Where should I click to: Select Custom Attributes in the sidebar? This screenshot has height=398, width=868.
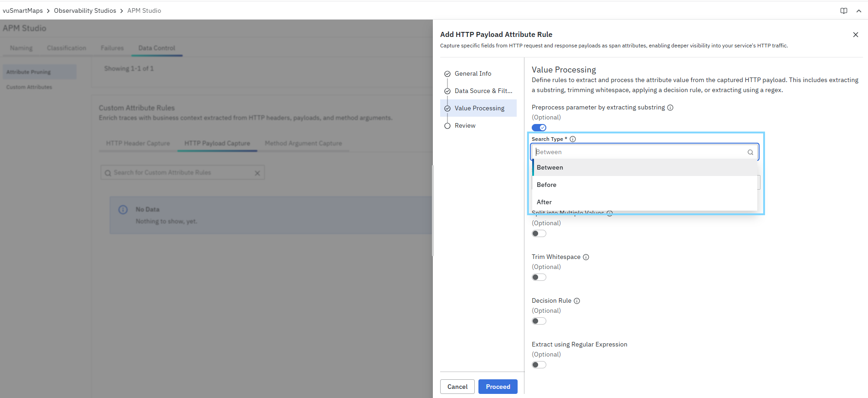point(29,88)
